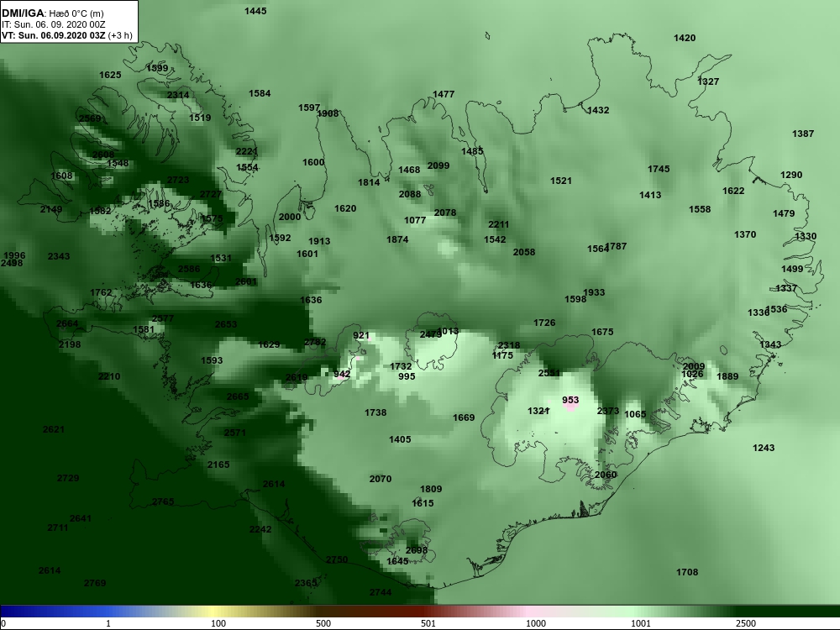This screenshot has width=840, height=630.
Task: Click the 1889 value
Action: (727, 376)
